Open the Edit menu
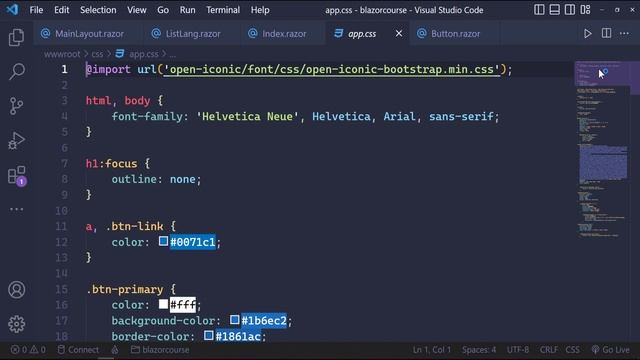Image resolution: width=640 pixels, height=360 pixels. pyautogui.click(x=62, y=10)
